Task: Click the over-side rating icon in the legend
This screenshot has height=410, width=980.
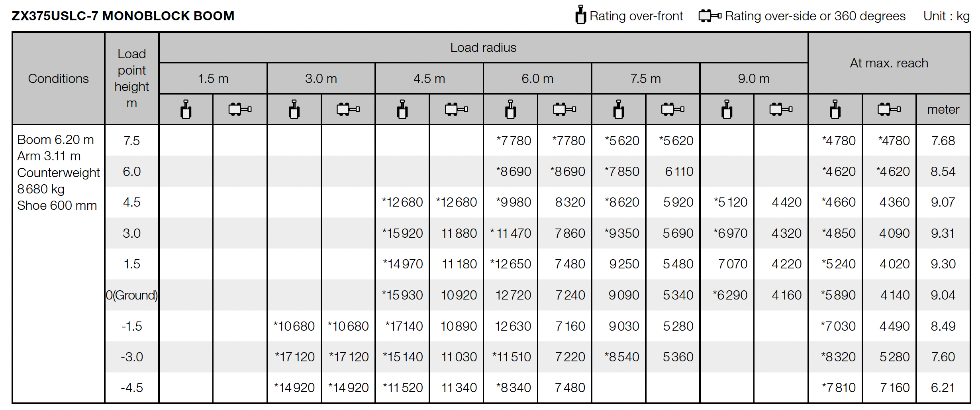Action: point(710,16)
